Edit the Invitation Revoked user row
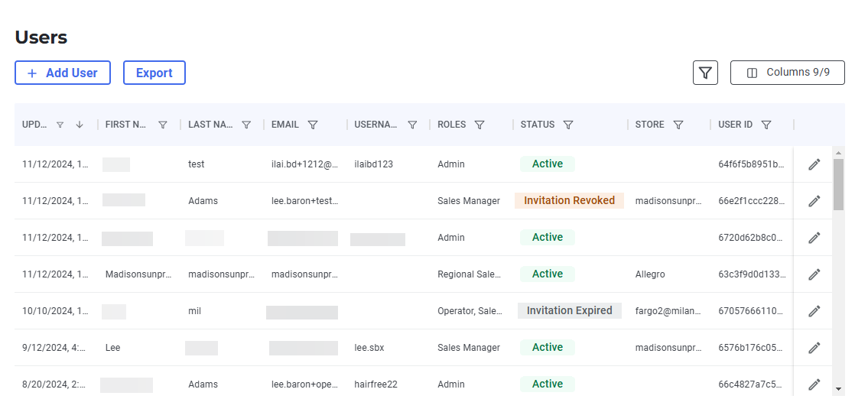868x399 pixels. (x=814, y=201)
